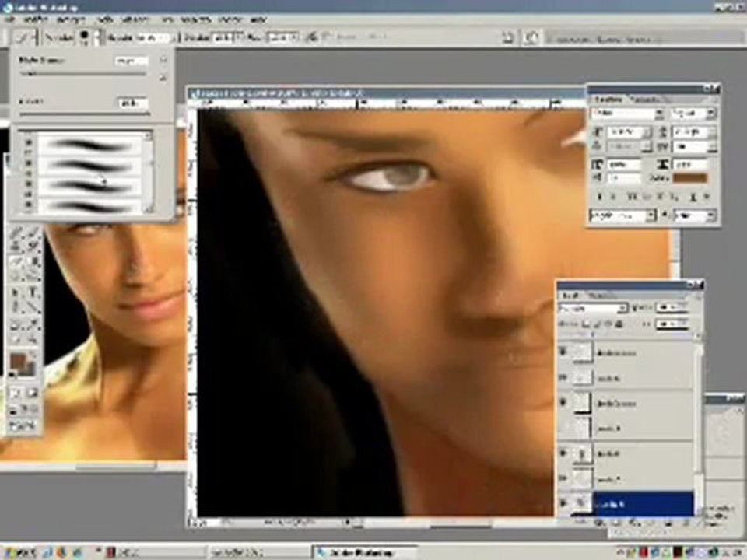
Task: Open the Opacity slider arrow in options bar
Action: click(239, 37)
